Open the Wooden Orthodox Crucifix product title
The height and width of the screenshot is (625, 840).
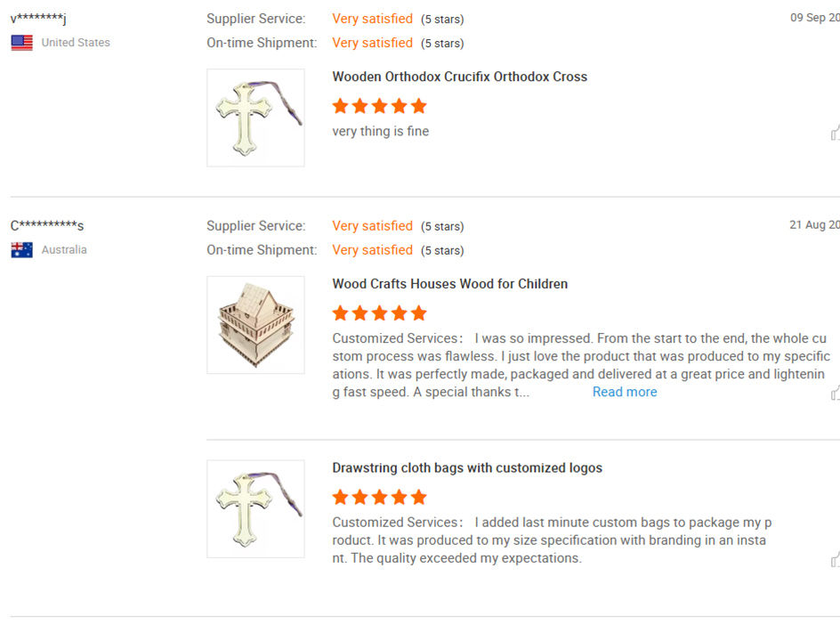click(460, 77)
